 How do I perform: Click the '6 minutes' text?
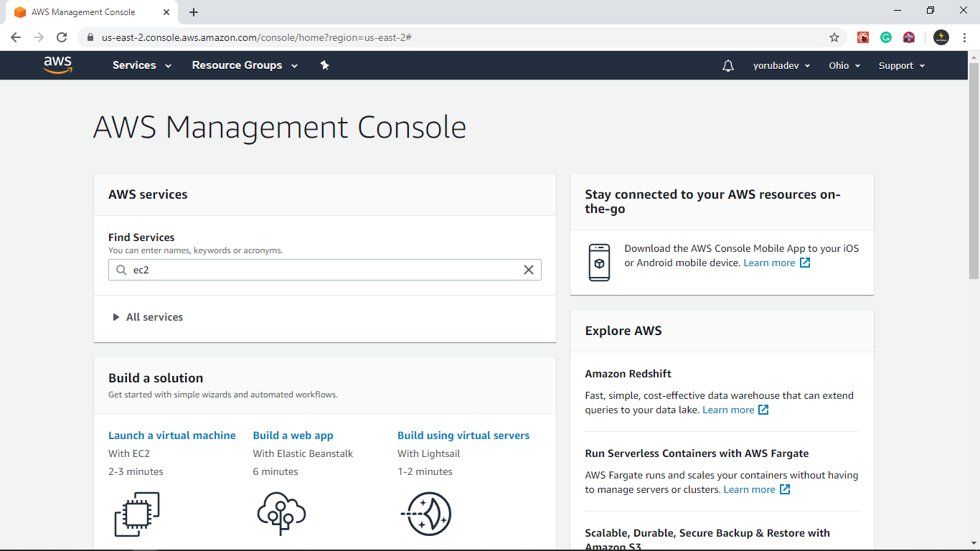(x=275, y=471)
